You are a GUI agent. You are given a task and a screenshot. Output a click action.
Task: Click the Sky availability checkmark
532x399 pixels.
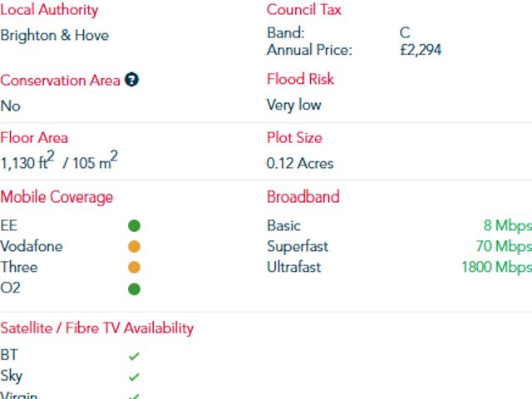coord(134,377)
